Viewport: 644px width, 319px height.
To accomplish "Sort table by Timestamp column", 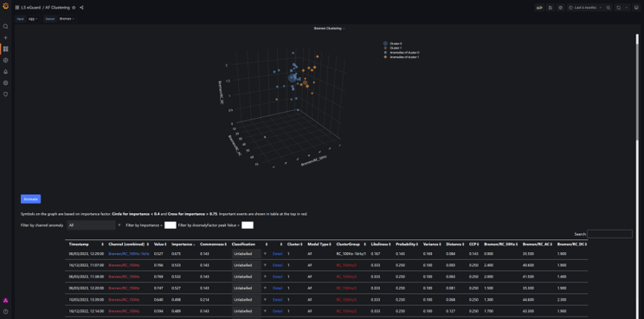I will pos(87,244).
